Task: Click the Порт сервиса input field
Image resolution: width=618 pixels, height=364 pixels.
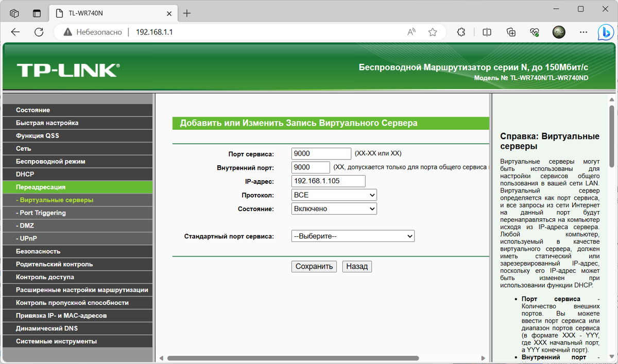Action: (x=321, y=154)
